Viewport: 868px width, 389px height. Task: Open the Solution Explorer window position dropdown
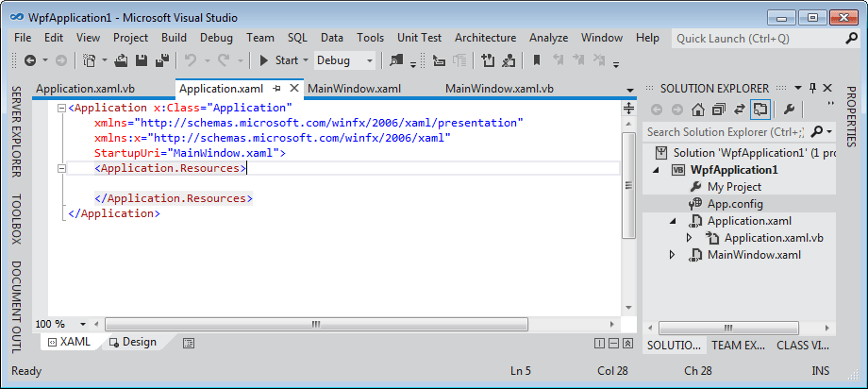(x=798, y=88)
